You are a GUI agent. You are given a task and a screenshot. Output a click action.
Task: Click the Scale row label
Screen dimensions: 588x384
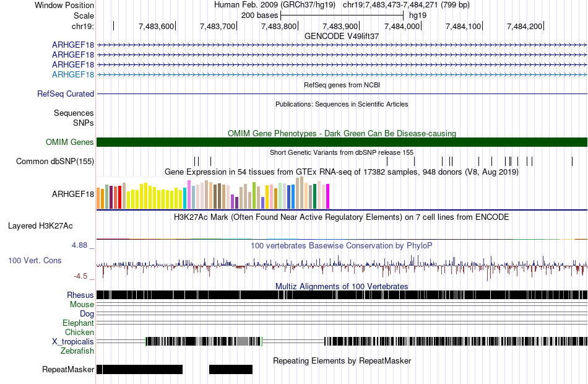coord(84,15)
